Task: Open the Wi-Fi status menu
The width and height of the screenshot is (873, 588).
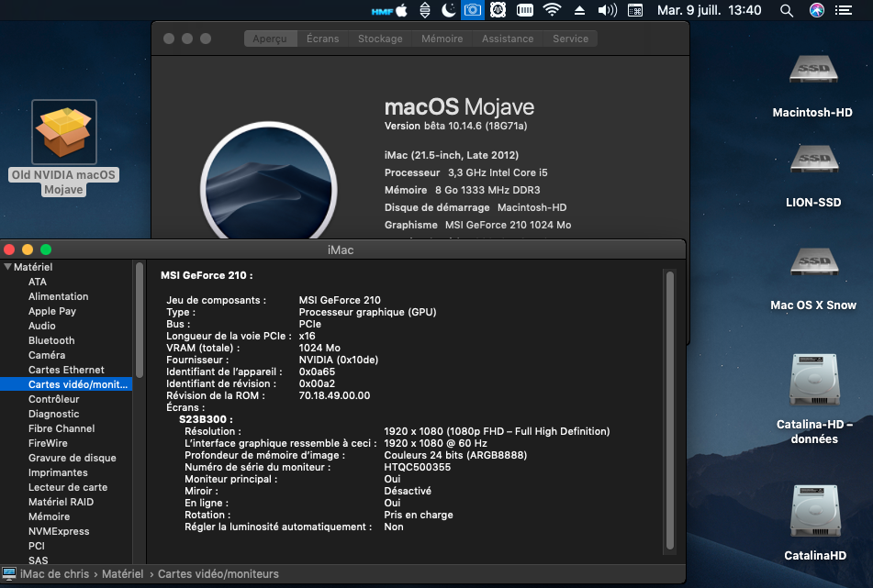Action: point(552,10)
